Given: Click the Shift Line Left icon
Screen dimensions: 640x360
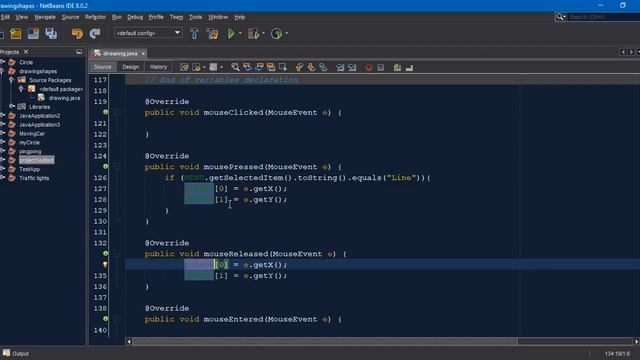Looking at the screenshot, I should [x=340, y=67].
